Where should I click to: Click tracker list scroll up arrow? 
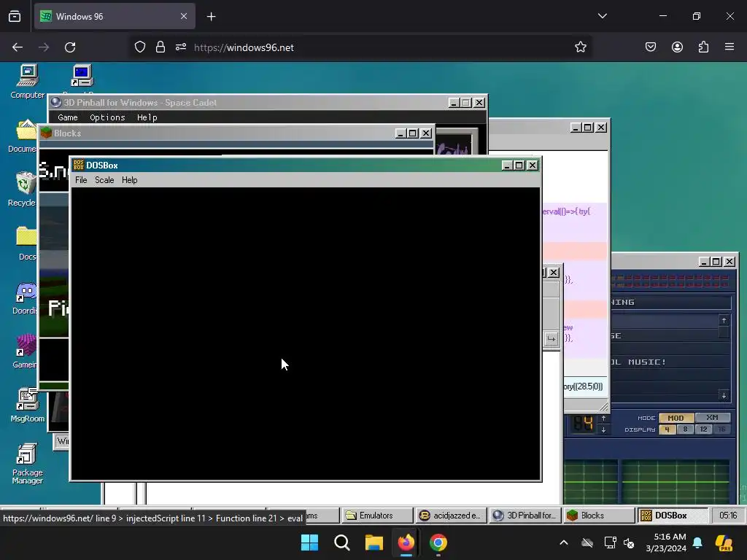pyautogui.click(x=724, y=321)
